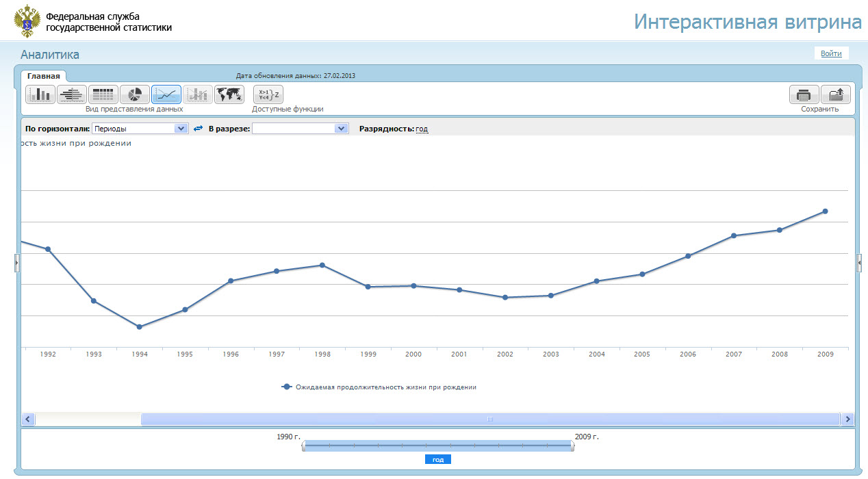Expand the 'В разрезе' dropdown
This screenshot has height=479, width=868.
coord(341,128)
